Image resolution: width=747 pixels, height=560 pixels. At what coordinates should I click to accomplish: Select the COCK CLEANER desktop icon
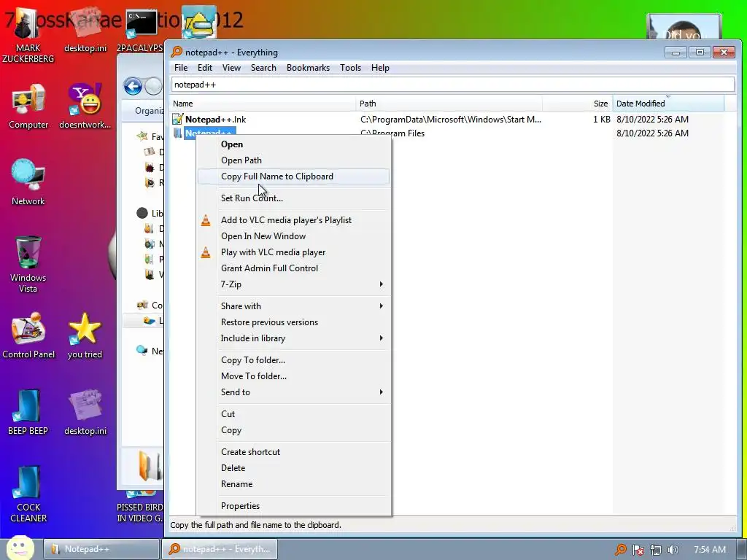28,494
